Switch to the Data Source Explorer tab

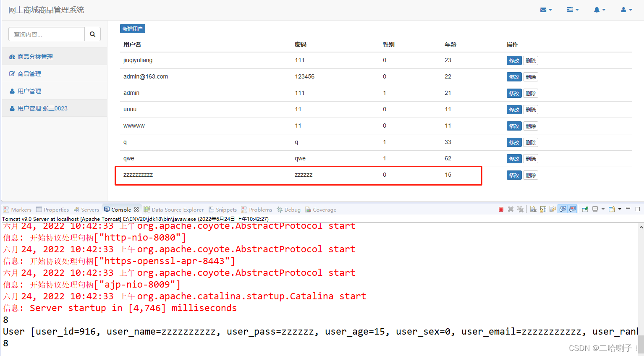click(x=173, y=209)
